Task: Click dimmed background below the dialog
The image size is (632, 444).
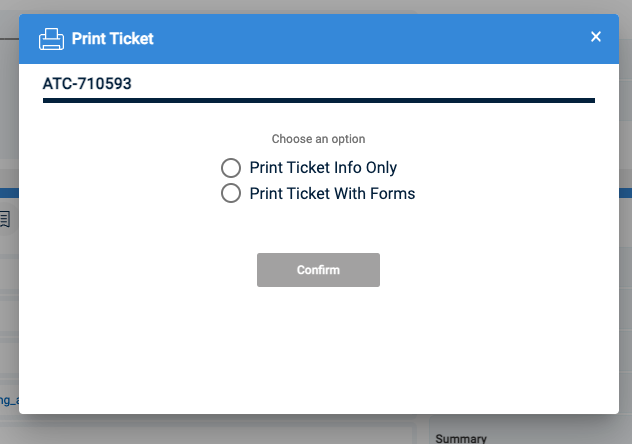Action: click(x=250, y=430)
